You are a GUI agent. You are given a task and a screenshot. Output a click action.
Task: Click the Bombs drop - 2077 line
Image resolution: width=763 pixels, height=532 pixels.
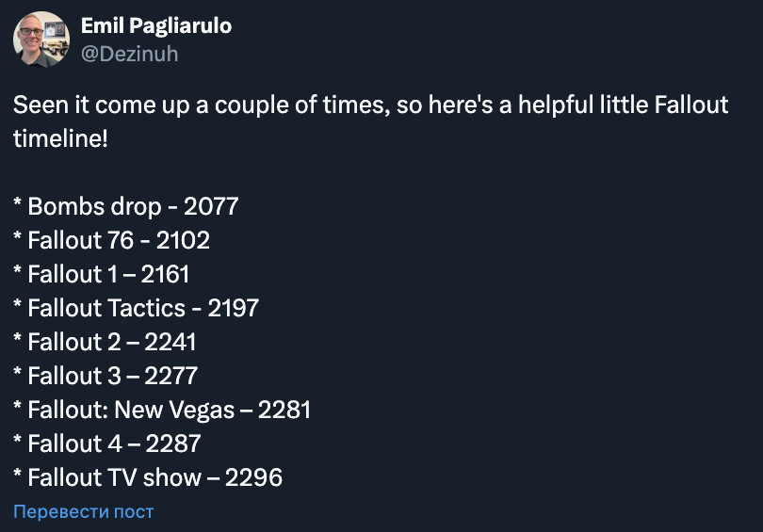click(126, 206)
